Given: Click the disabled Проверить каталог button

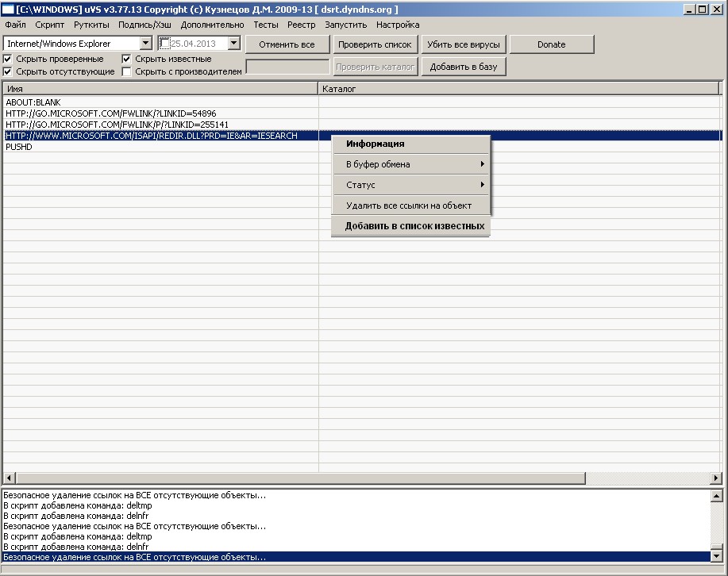Looking at the screenshot, I should pyautogui.click(x=375, y=67).
